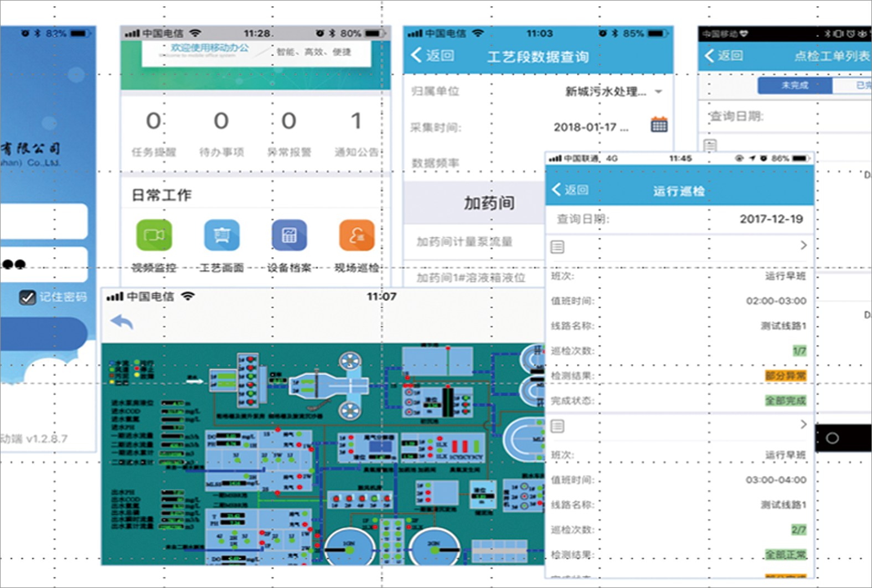The image size is (872, 588).
Task: Open 通知公告 showing count 1
Action: [357, 133]
